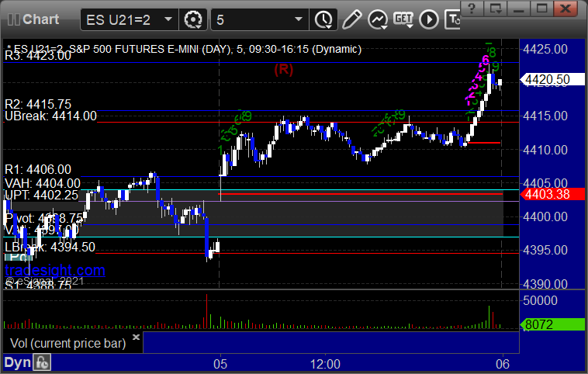Viewport: 588px width, 374px height.
Task: Click the R3: 4423.00 pivot label
Action: 38,56
